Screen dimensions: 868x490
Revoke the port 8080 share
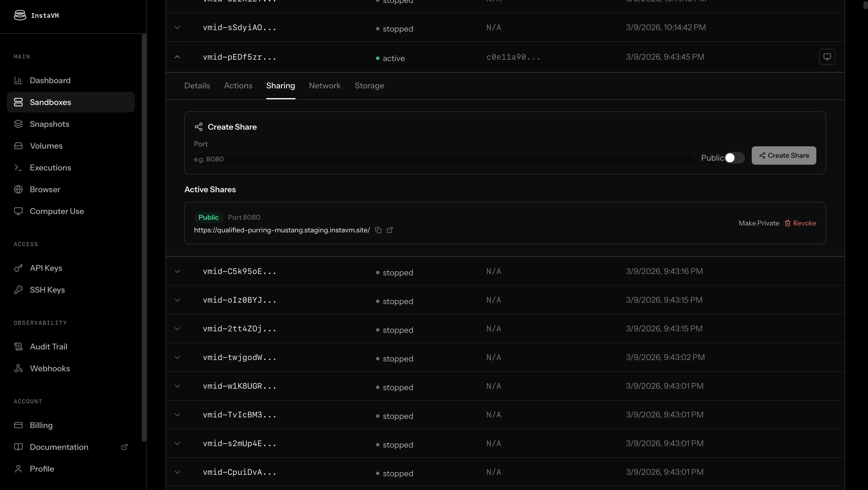[x=800, y=223]
